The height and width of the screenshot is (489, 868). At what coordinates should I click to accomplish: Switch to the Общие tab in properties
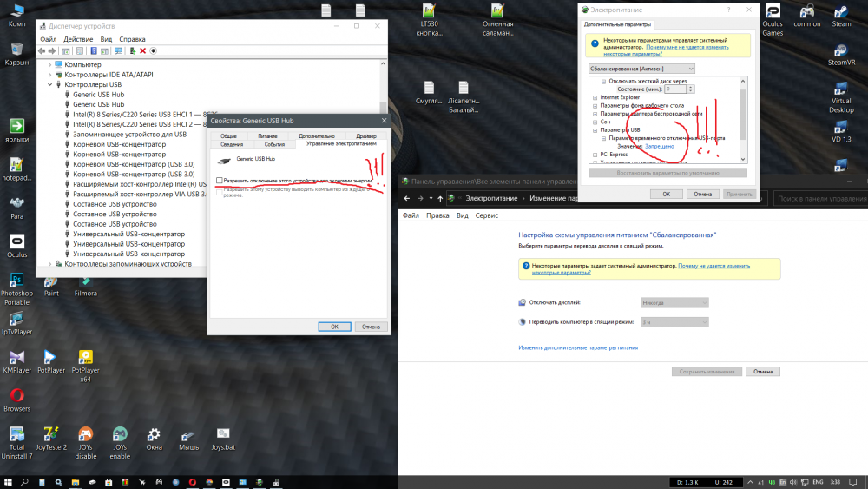tap(228, 135)
